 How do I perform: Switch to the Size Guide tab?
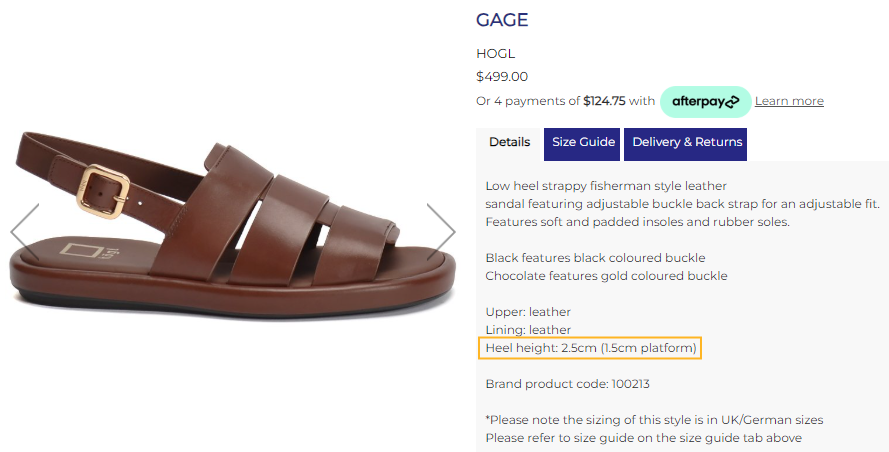tap(582, 144)
